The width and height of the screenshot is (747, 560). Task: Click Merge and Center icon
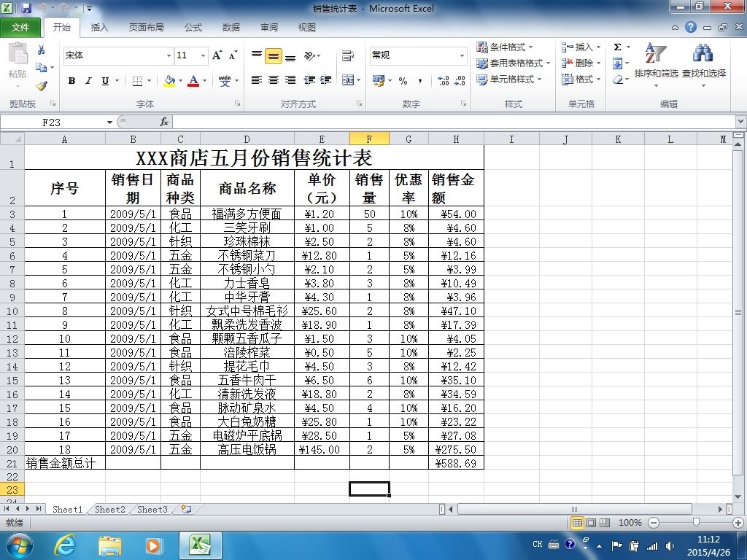tap(348, 80)
